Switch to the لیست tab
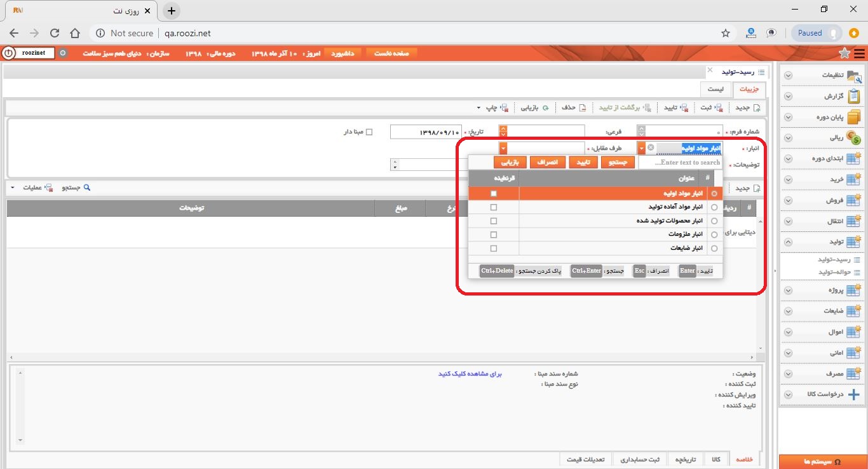 point(715,90)
